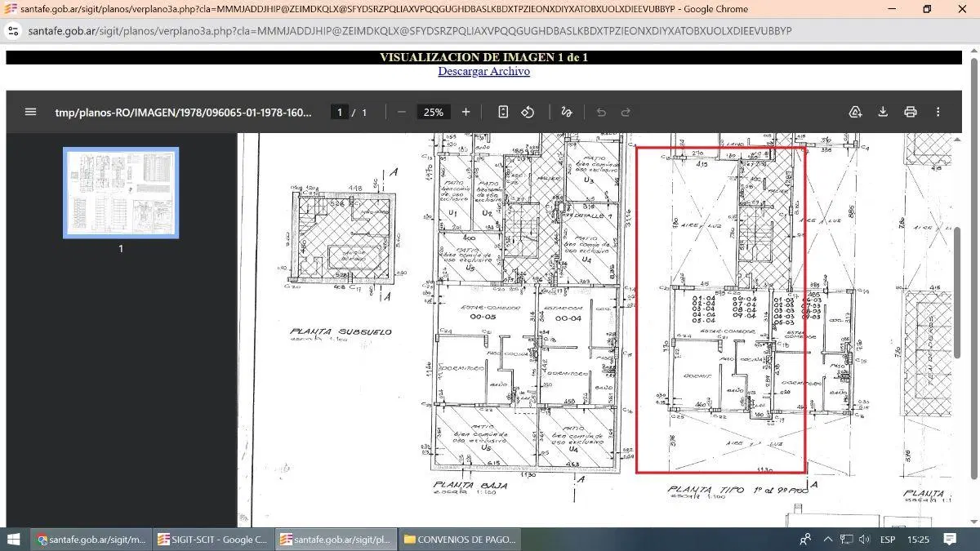Toggle the PDF sidebar menu icon
Image resolution: width=980 pixels, height=551 pixels.
31,112
